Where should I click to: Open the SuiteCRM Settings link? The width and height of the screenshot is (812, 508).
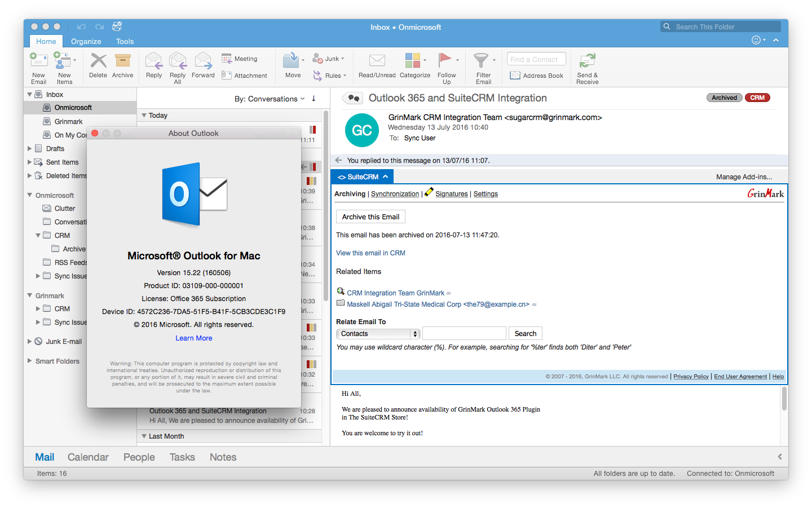486,194
